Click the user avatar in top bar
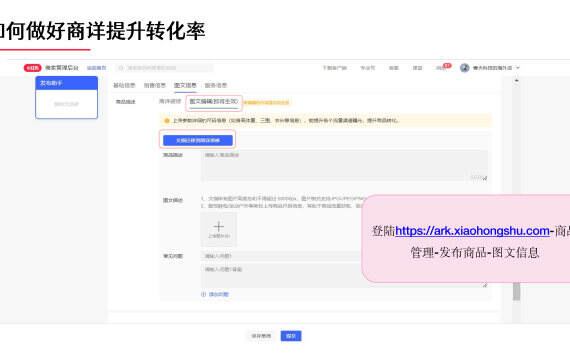This screenshot has width=570, height=360. [x=464, y=68]
